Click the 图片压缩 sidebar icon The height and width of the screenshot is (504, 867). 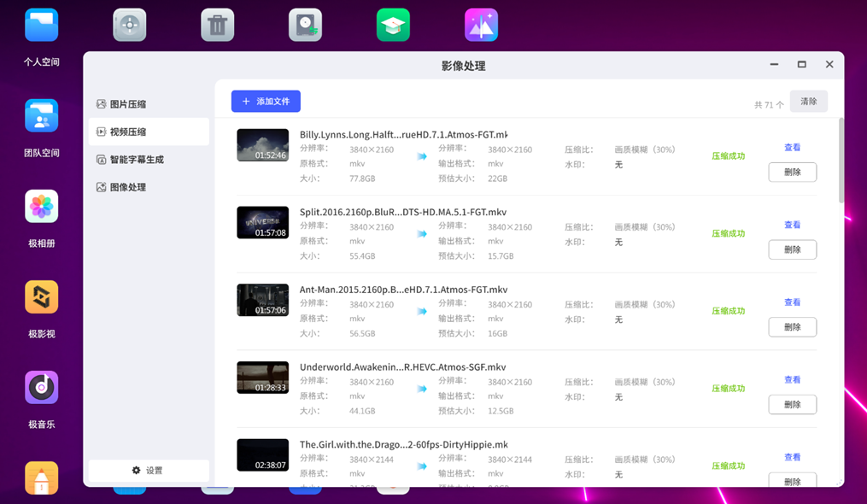(101, 104)
